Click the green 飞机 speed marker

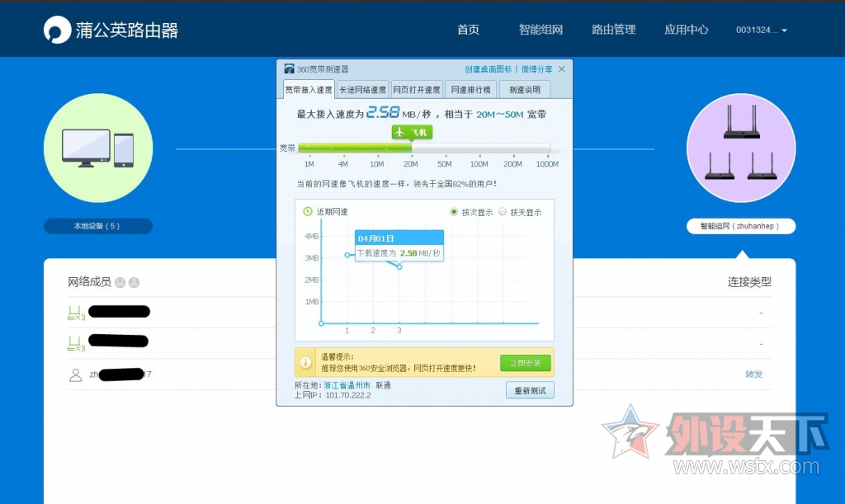(412, 132)
